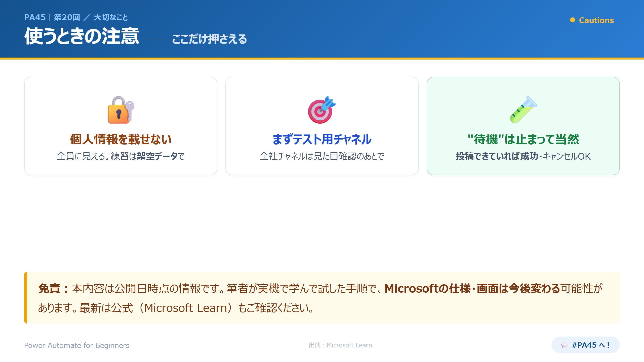Select the heading 個人情報を載せない
Image resolution: width=644 pixels, height=362 pixels.
pos(121,139)
